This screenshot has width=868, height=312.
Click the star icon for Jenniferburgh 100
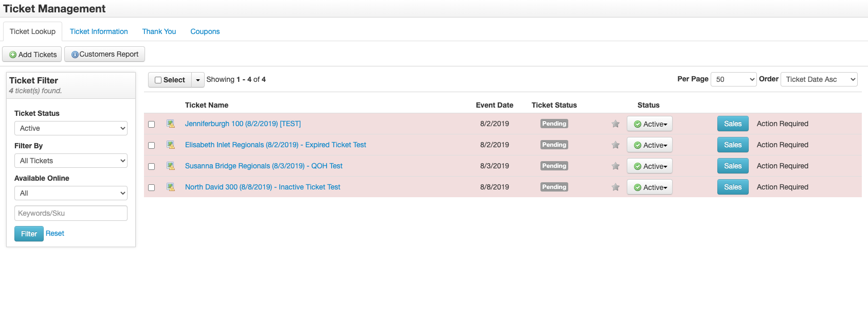[616, 124]
